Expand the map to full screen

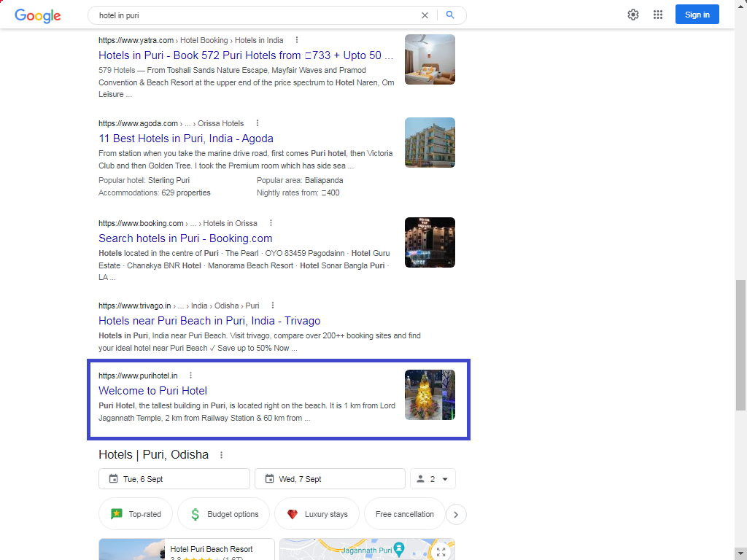pyautogui.click(x=441, y=551)
